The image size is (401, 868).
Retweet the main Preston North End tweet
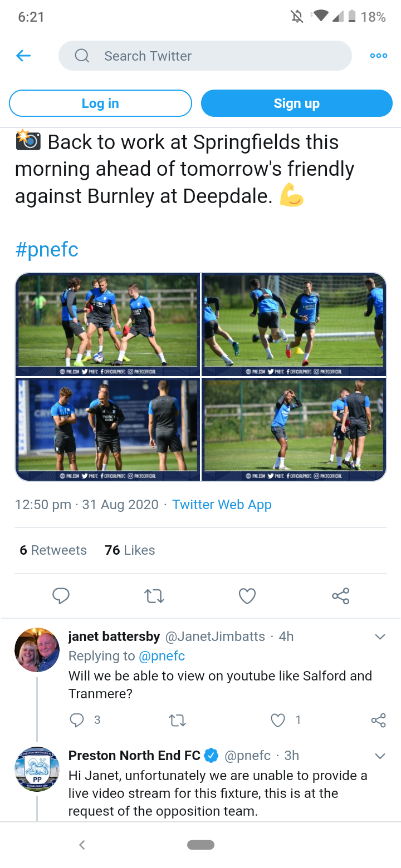pyautogui.click(x=154, y=596)
